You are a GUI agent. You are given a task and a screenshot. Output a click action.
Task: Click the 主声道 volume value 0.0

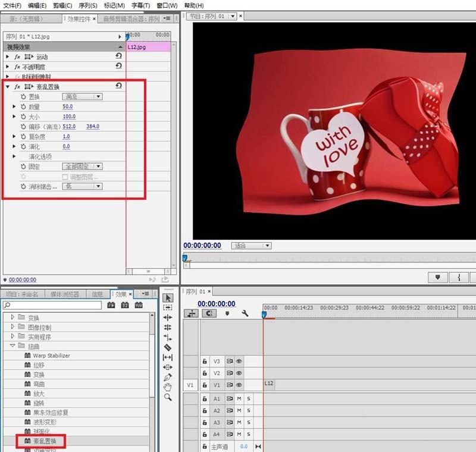coord(245,446)
